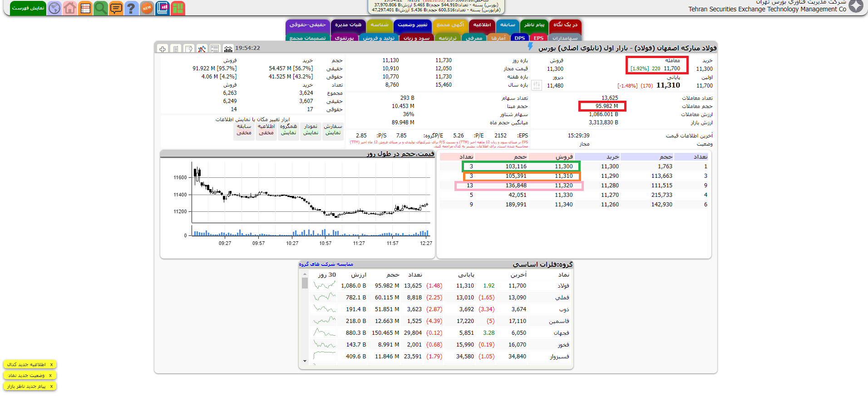868x396 pixels.
Task: Select the فاسمین symbol in group table
Action: [x=559, y=321]
